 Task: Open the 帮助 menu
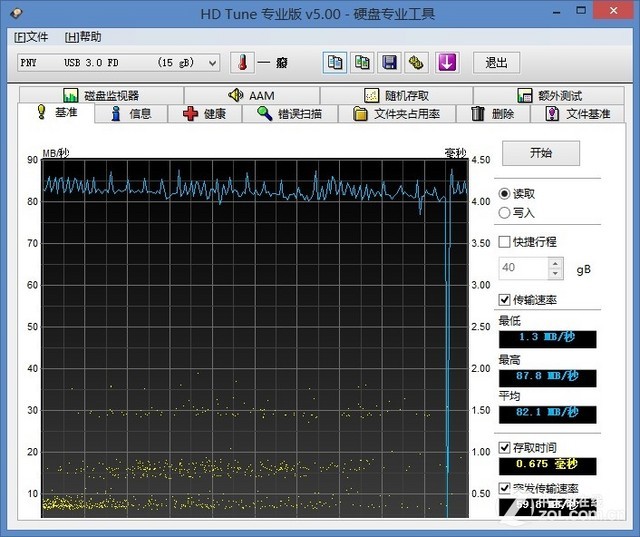[x=82, y=37]
